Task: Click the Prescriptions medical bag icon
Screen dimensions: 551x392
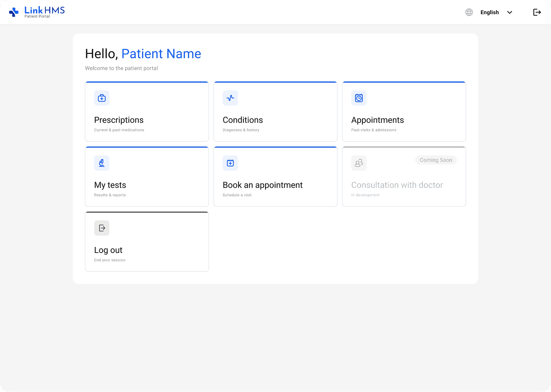Action: pos(102,98)
